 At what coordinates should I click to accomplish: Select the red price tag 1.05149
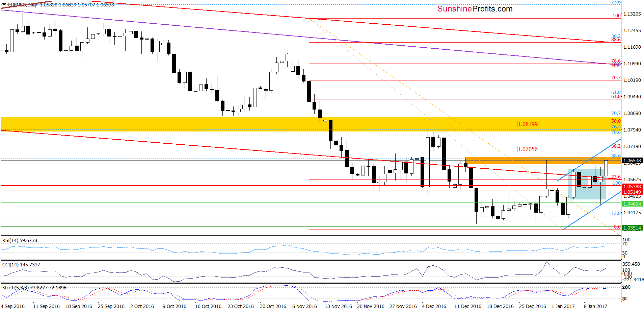pos(632,192)
